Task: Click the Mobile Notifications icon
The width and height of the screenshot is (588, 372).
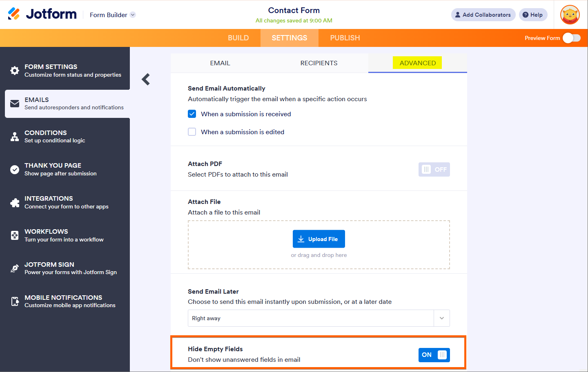Action: point(15,301)
